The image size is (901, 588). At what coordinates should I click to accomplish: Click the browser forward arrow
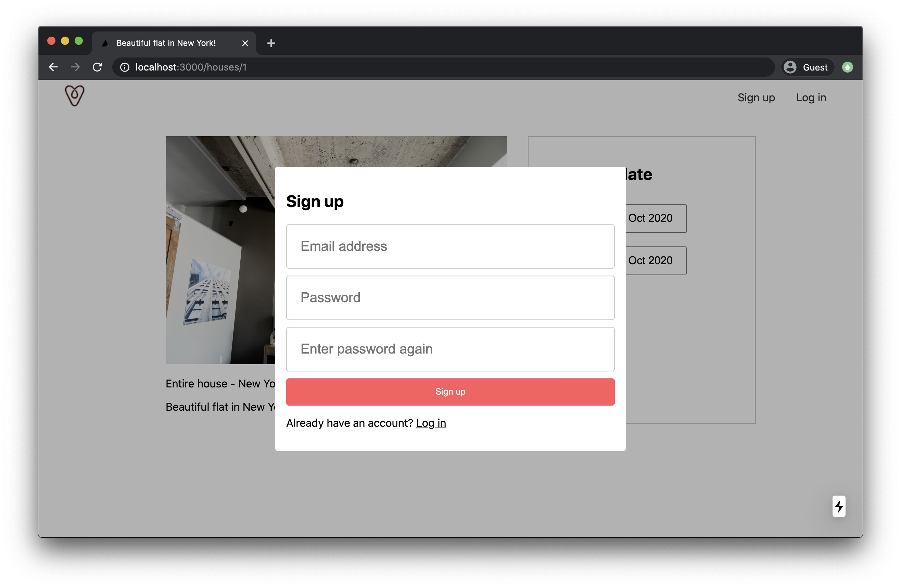[x=75, y=67]
